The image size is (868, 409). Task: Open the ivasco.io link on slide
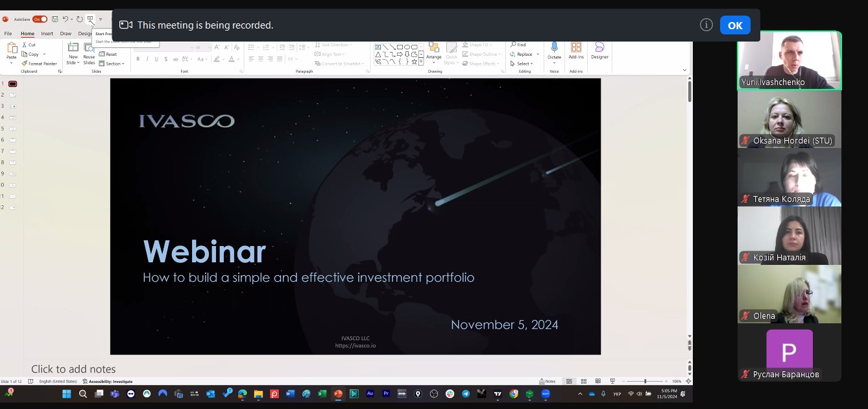[x=356, y=345]
